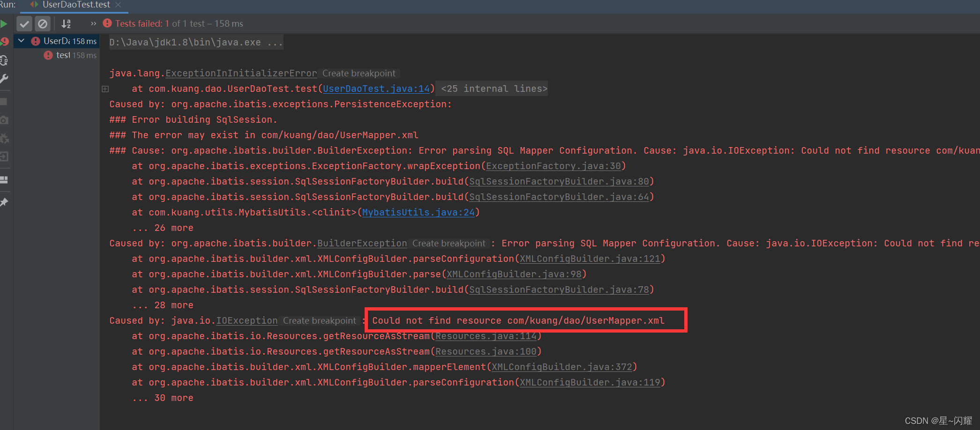
Task: Open run settings via the wrench icon
Action: click(4, 79)
